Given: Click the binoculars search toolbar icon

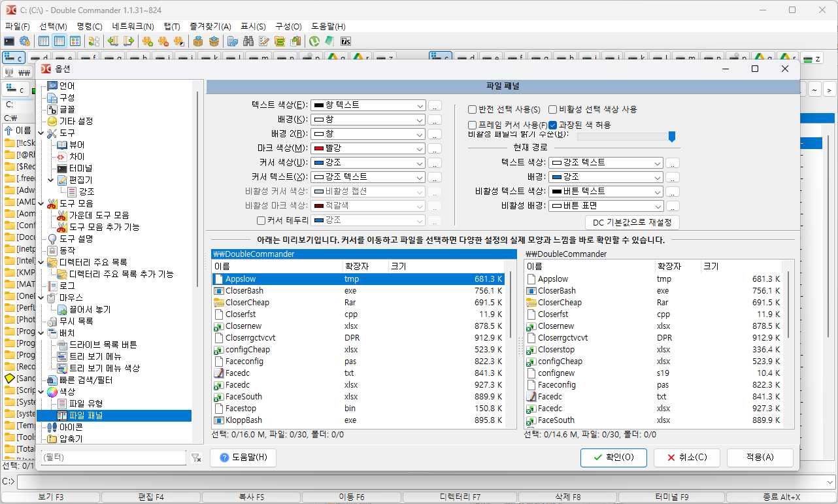Looking at the screenshot, I should tap(248, 41).
